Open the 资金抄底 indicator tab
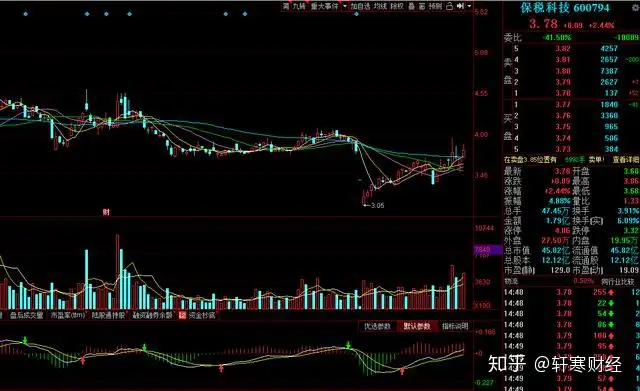Image resolution: width=640 pixels, height=391 pixels. pyautogui.click(x=202, y=315)
